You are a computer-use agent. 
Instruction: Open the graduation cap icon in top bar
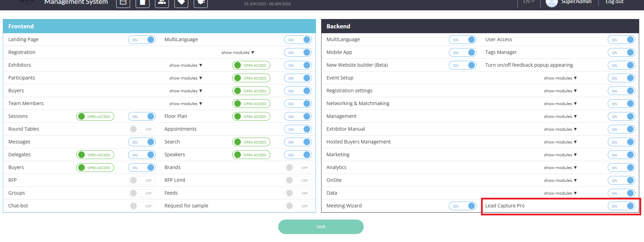tap(200, 2)
